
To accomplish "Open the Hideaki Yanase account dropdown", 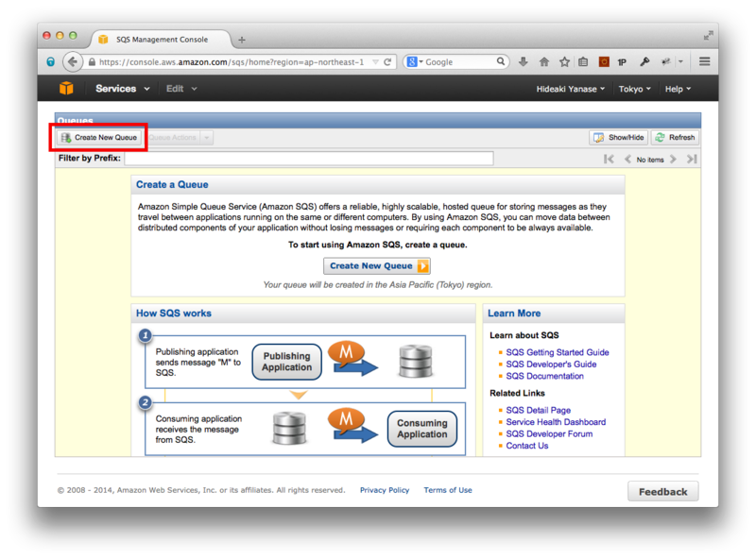I will (x=571, y=89).
